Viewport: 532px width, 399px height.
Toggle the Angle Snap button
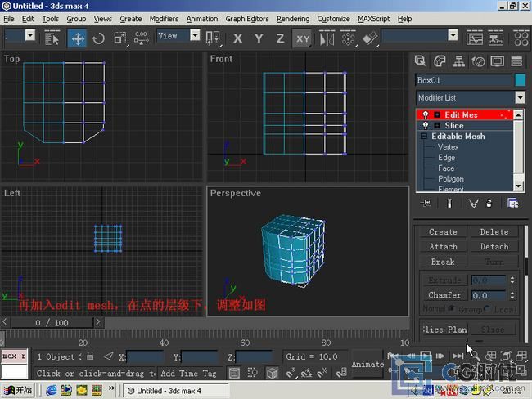[x=306, y=373]
